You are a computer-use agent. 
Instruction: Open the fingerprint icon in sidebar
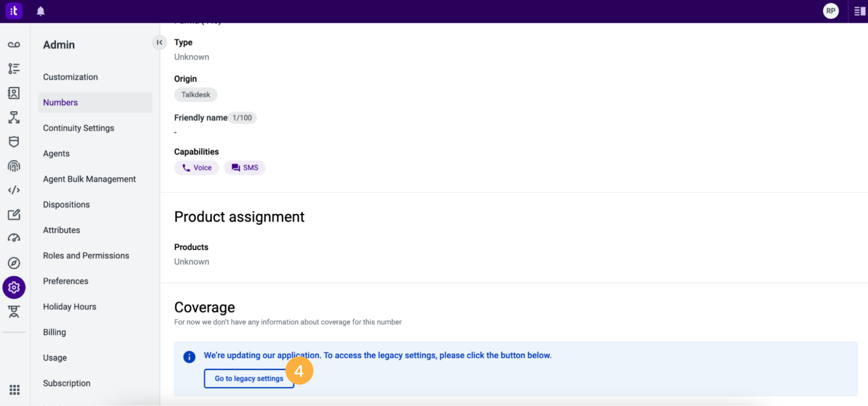click(x=14, y=166)
